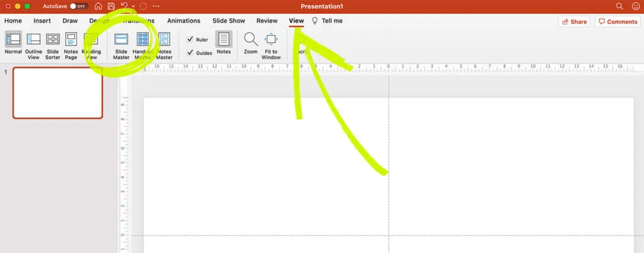Image resolution: width=644 pixels, height=253 pixels.
Task: Open Slide Master view
Action: point(121,45)
